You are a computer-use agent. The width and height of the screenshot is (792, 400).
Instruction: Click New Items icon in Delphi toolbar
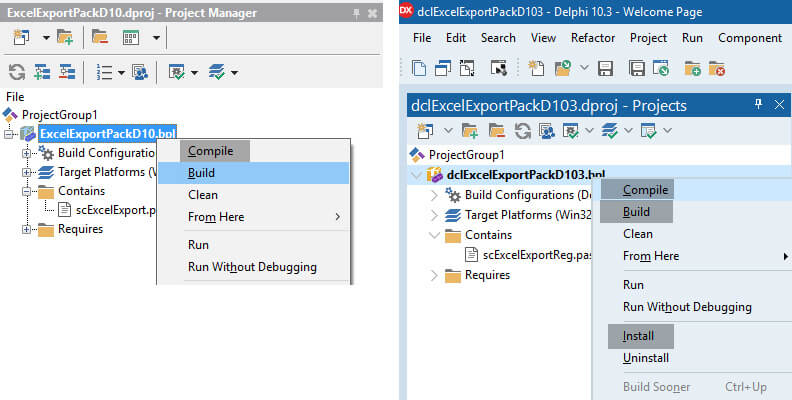tap(536, 68)
